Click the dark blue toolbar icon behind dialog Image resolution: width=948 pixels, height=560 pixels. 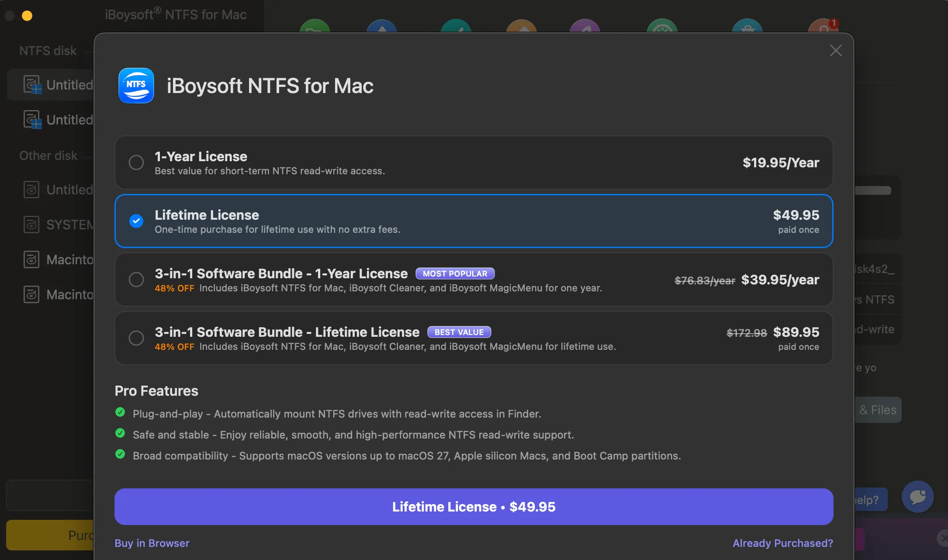point(382,26)
